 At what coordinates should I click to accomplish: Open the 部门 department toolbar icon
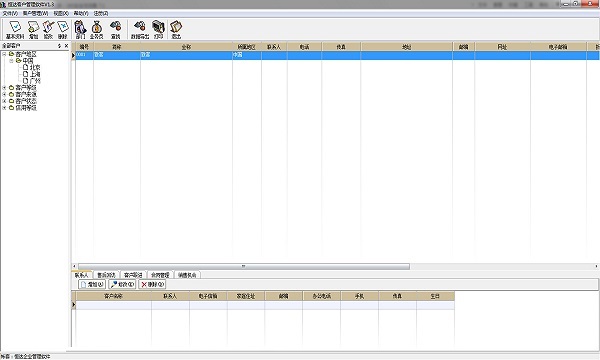pyautogui.click(x=80, y=30)
